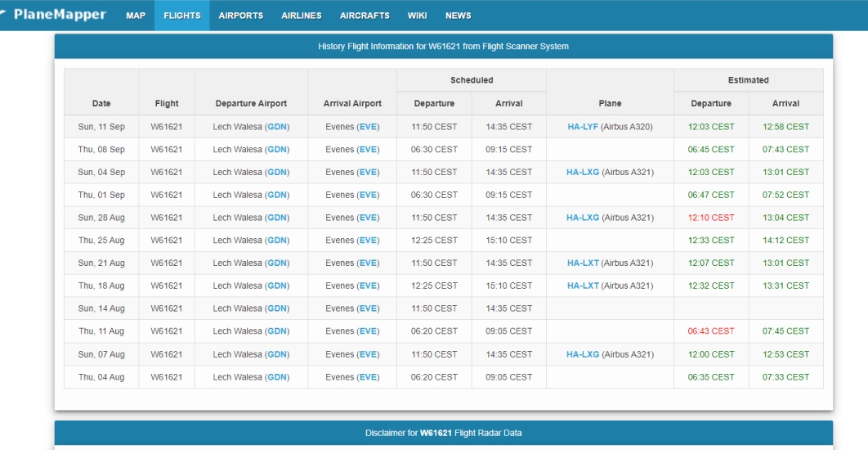Click EVE link in Thu, 18 Aug row
The width and height of the screenshot is (868, 450).
pos(368,286)
